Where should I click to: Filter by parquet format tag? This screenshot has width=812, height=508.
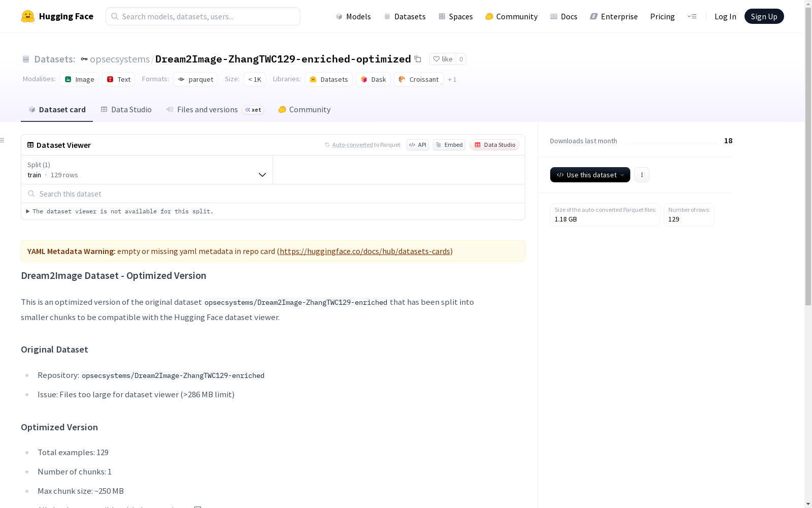pos(195,79)
